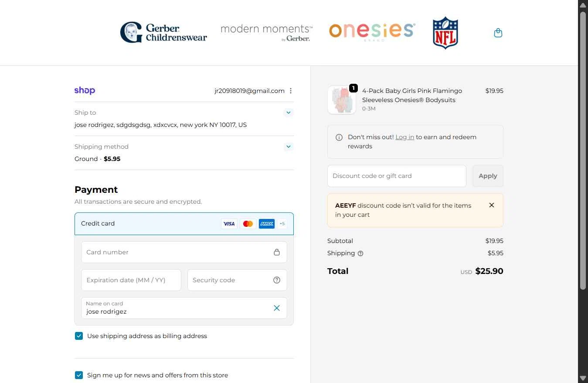Open the account options three-dot menu
The width and height of the screenshot is (588, 383).
(x=291, y=91)
